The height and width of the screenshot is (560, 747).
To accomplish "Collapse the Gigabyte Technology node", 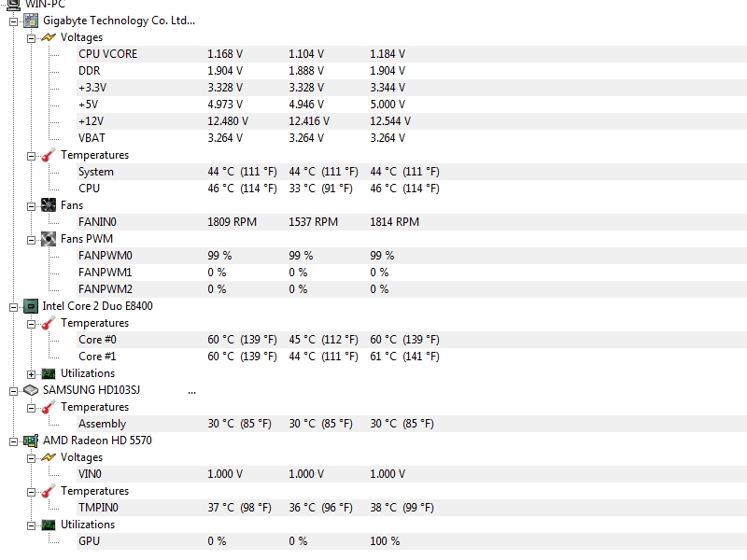I will [x=13, y=21].
